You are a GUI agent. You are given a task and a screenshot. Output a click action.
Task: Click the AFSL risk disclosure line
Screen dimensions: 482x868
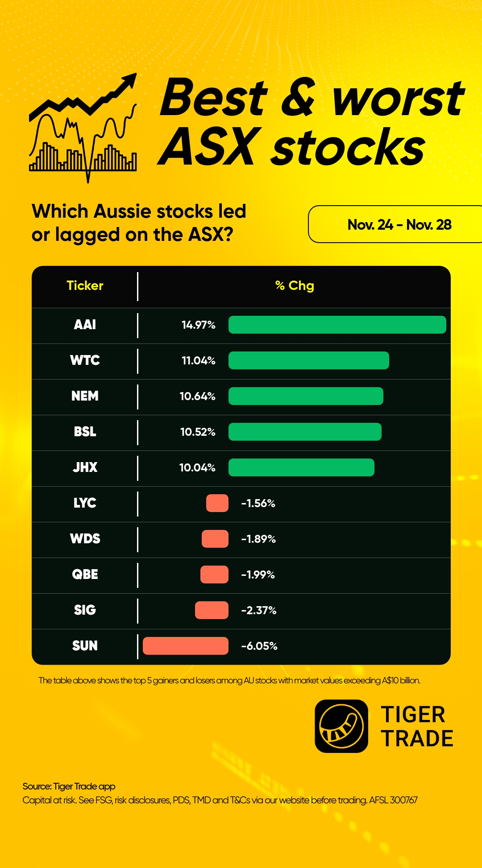(x=220, y=800)
